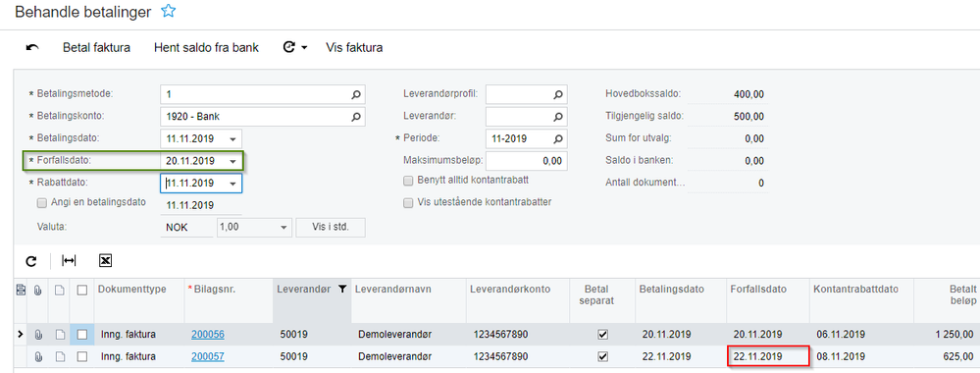Viewport: 980px width, 373px height.
Task: Sort by Dokumenttype column header
Action: coord(131,290)
